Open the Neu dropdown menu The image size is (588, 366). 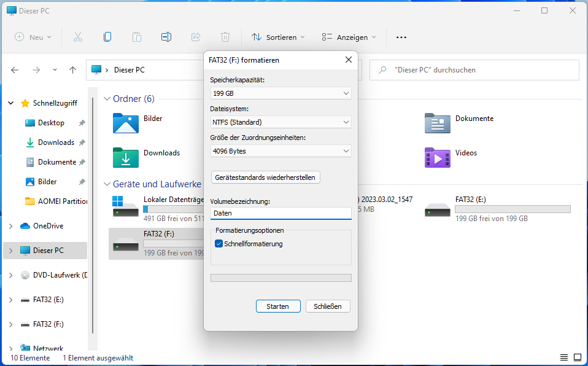click(x=33, y=37)
